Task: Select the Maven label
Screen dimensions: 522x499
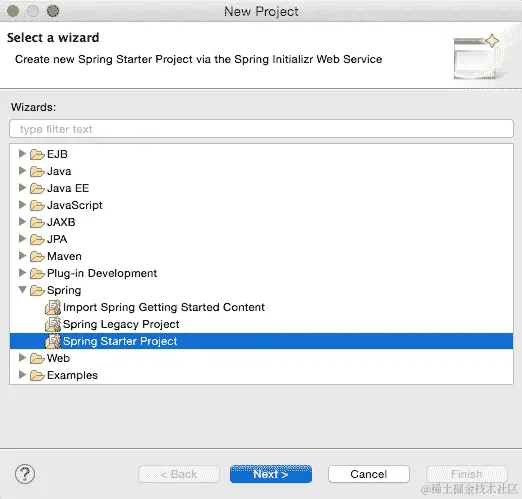Action: pyautogui.click(x=64, y=256)
